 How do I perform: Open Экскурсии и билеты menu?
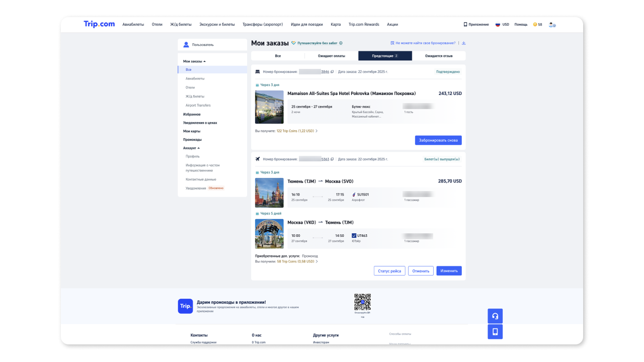(x=217, y=24)
